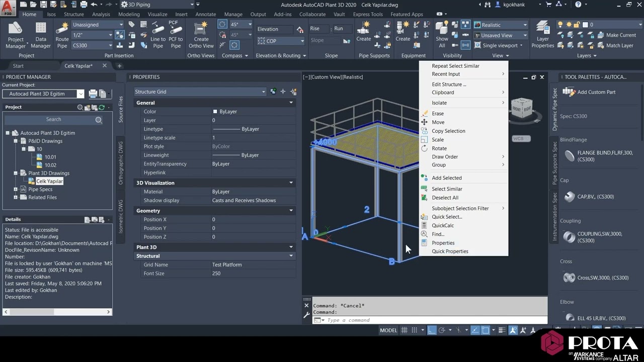Click the command line customize wrench icon
The width and height of the screenshot is (644, 362).
click(306, 315)
